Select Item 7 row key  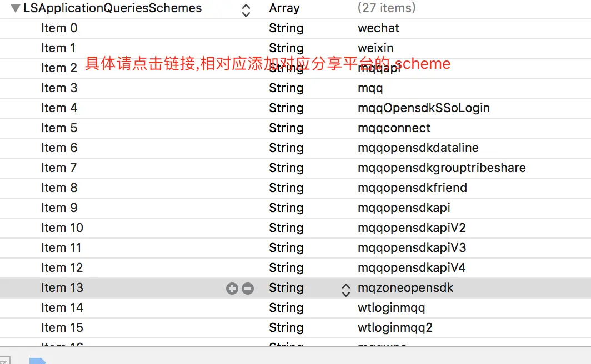59,168
